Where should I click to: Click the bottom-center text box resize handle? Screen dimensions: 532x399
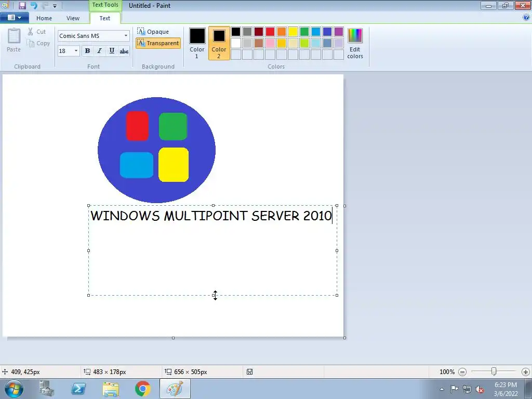pyautogui.click(x=213, y=295)
